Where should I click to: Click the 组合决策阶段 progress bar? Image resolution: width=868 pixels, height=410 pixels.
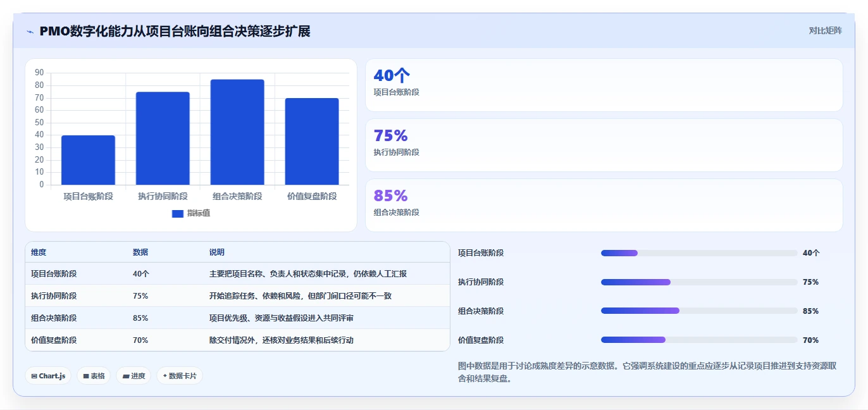(699, 311)
